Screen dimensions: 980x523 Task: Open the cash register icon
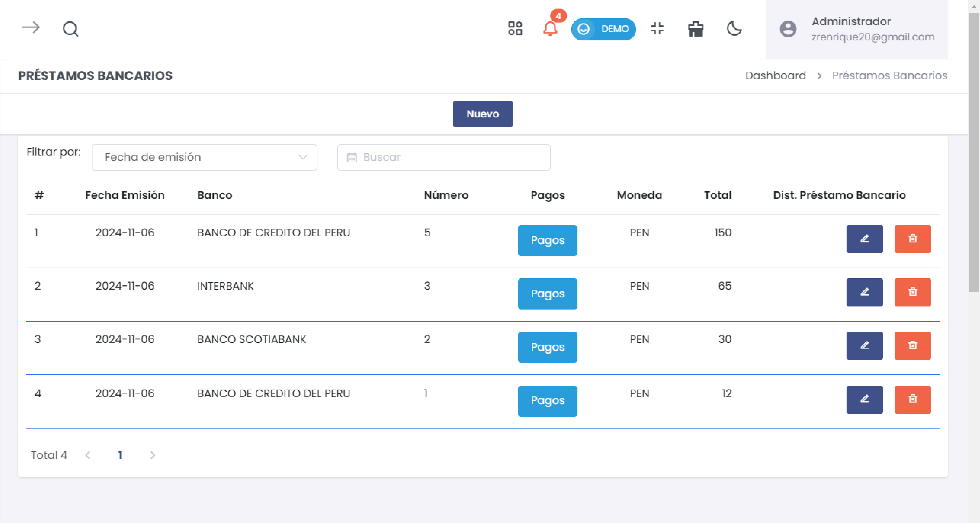695,29
